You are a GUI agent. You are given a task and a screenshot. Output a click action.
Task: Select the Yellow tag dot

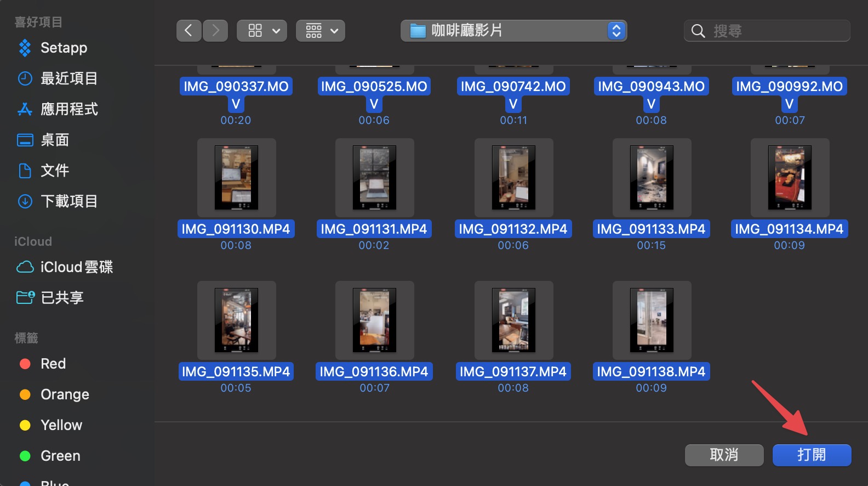coord(25,425)
